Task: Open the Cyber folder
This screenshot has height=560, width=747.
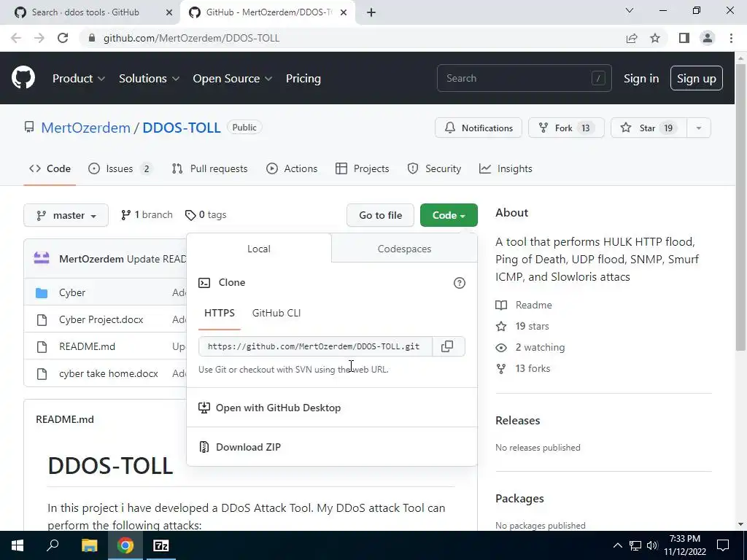Action: pyautogui.click(x=72, y=292)
